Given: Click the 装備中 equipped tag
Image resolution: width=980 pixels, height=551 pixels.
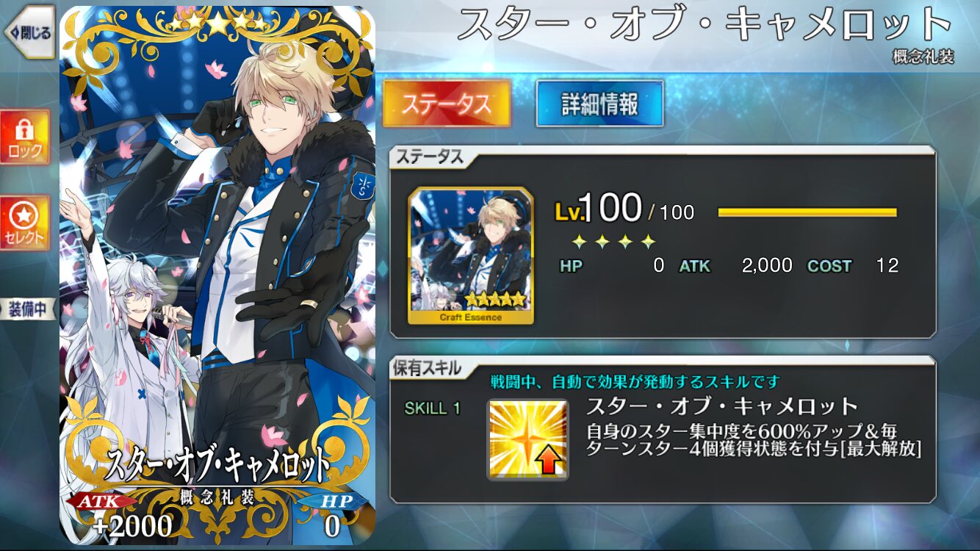Looking at the screenshot, I should pos(28,309).
